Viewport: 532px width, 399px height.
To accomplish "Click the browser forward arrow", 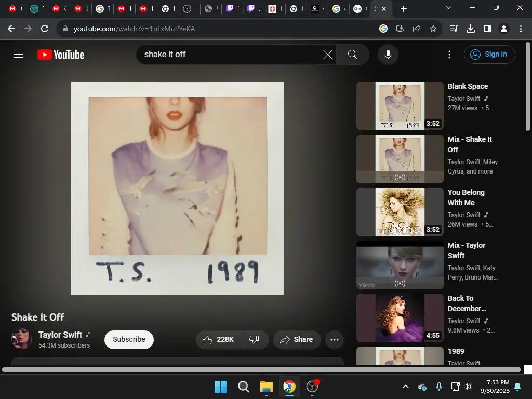I will coord(28,29).
